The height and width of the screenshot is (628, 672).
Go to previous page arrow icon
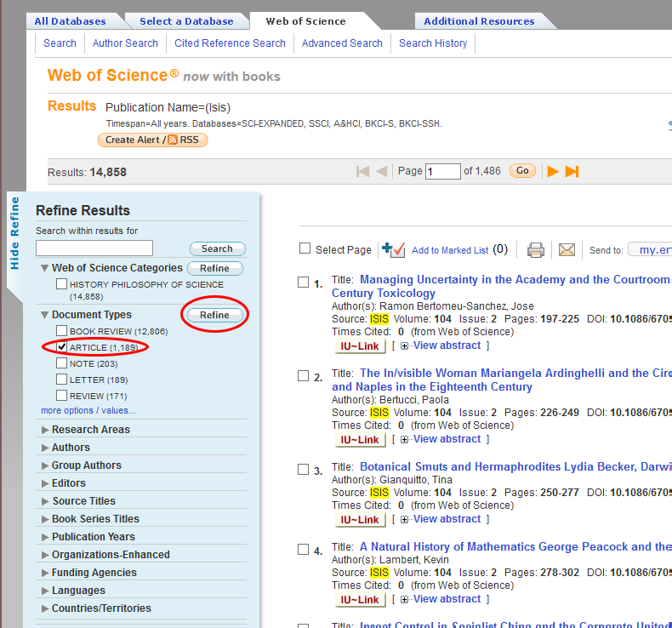tap(381, 172)
